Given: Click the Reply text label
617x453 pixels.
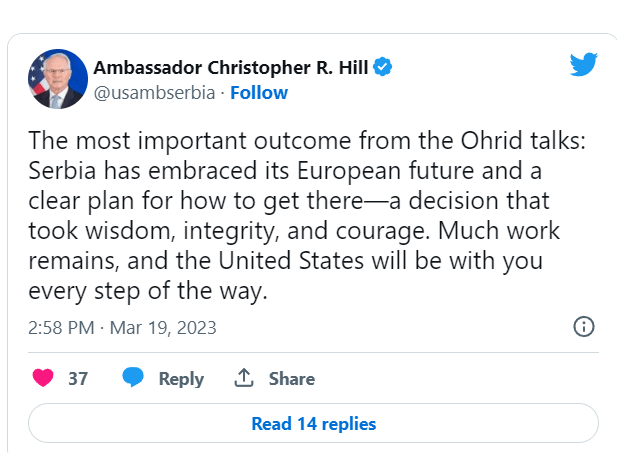Looking at the screenshot, I should 181,379.
